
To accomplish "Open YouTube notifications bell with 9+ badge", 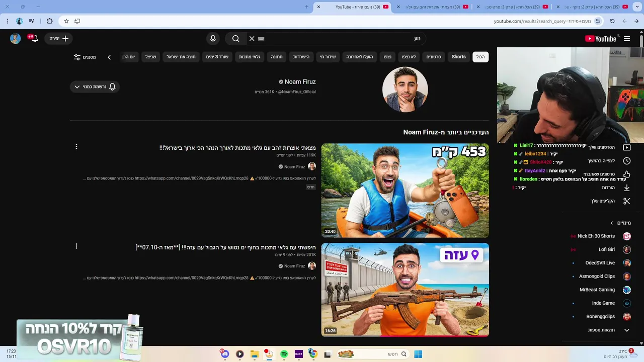I will pyautogui.click(x=33, y=38).
